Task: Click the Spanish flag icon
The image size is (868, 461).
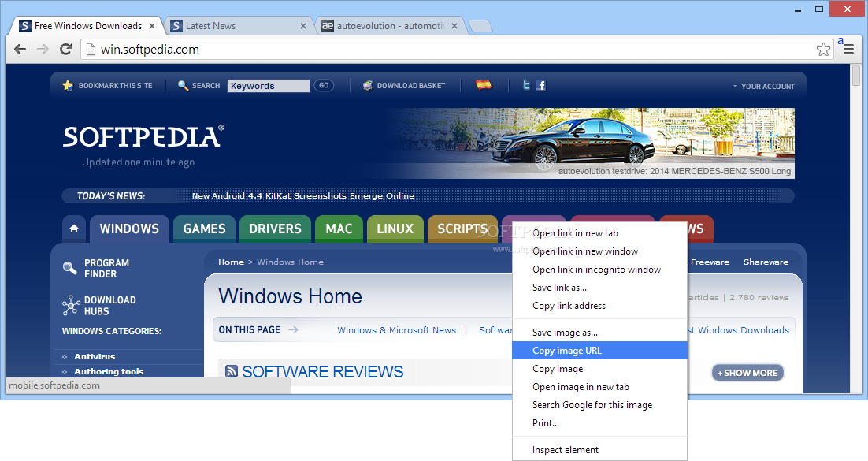Action: [x=484, y=85]
